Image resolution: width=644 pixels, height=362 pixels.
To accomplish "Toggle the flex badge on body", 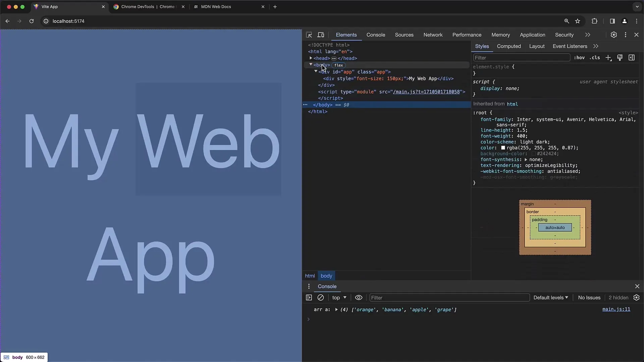I will 339,65.
